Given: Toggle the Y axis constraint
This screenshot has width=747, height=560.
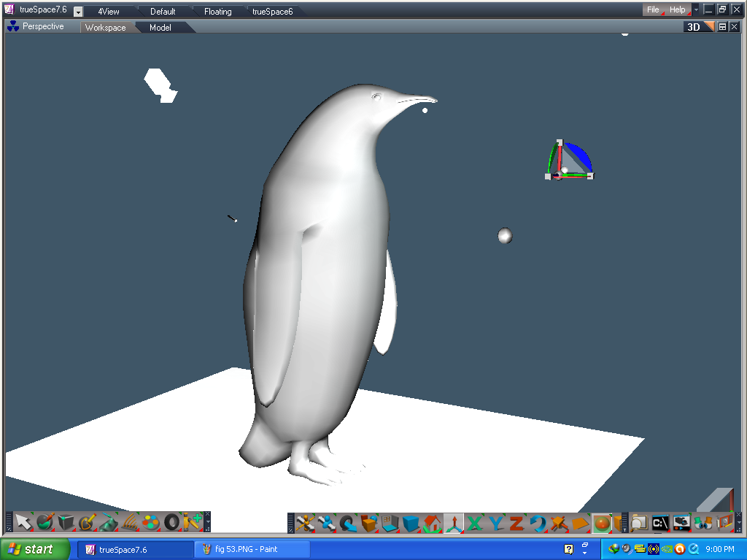Looking at the screenshot, I should pos(497,521).
